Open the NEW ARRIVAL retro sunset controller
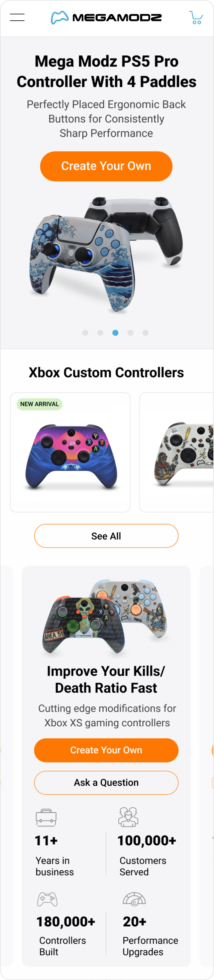Screen dimensions: 214x980 click(x=70, y=452)
